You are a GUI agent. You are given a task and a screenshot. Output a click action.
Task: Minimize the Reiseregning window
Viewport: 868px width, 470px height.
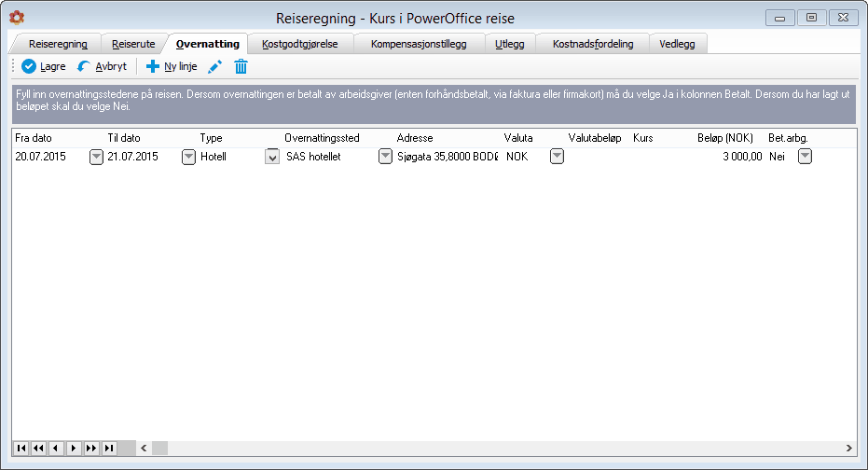(x=780, y=18)
